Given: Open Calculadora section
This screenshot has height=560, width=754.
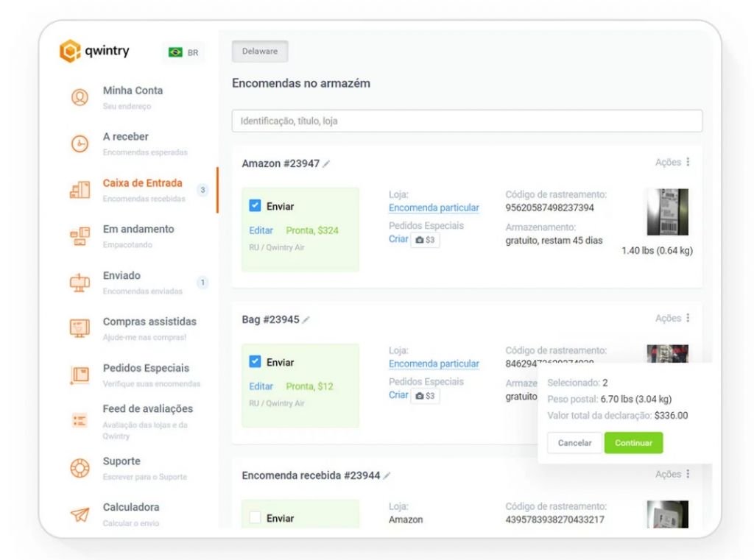Looking at the screenshot, I should coord(131,514).
